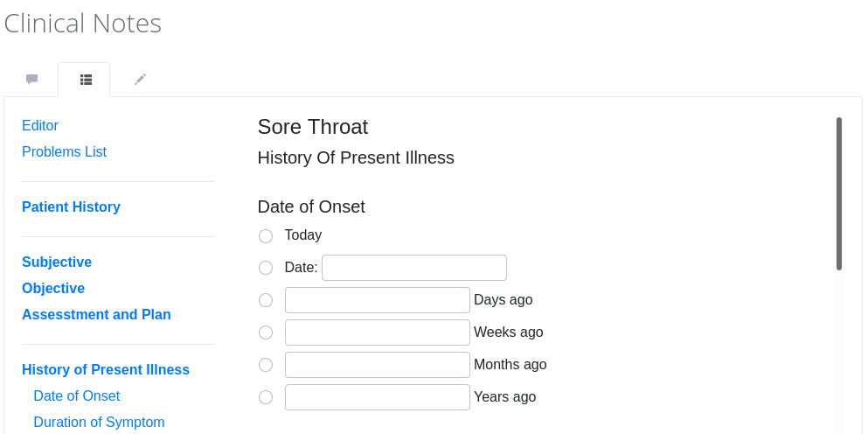
Task: Pick the Weeks ago radio button
Action: (266, 332)
